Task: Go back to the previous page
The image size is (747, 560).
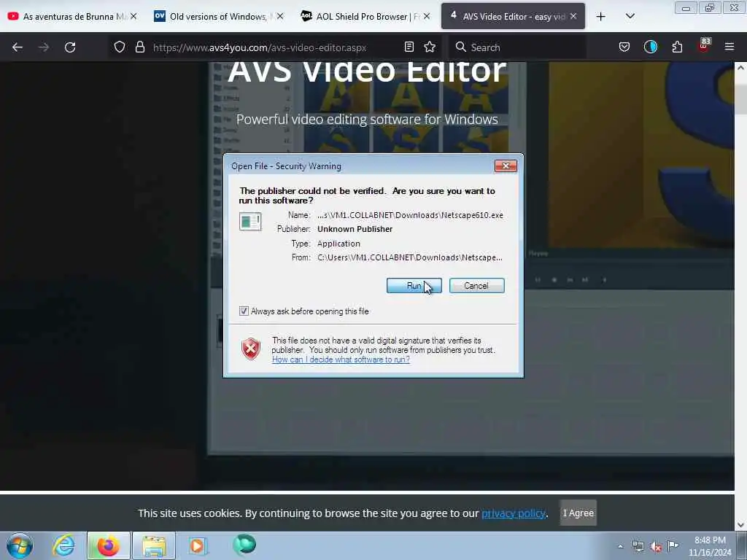Action: (x=18, y=47)
